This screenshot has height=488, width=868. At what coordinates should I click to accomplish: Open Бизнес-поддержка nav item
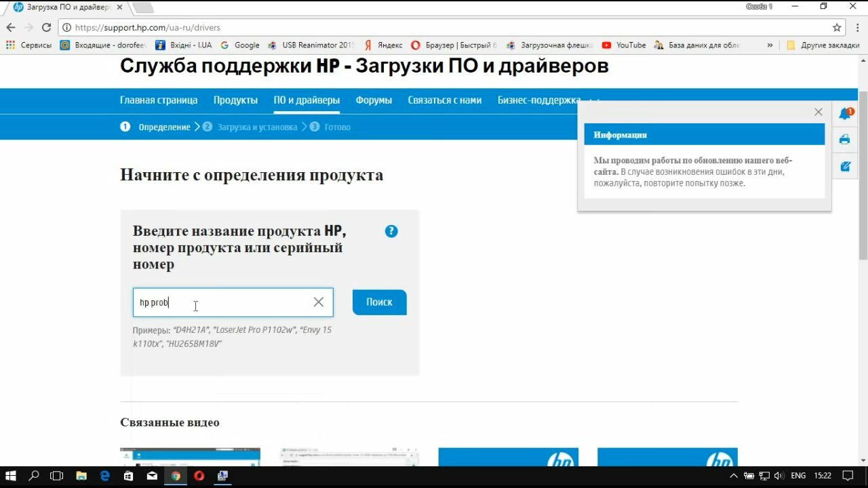538,100
